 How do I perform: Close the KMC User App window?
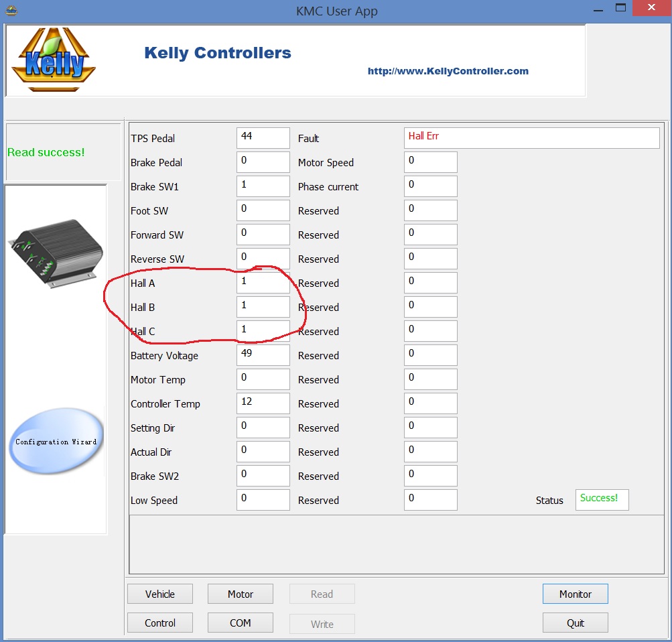click(x=651, y=8)
